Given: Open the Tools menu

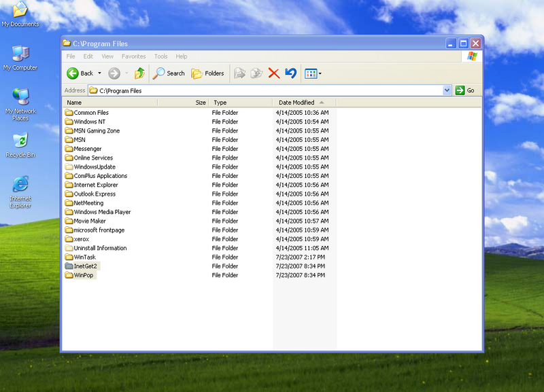Looking at the screenshot, I should [x=161, y=56].
